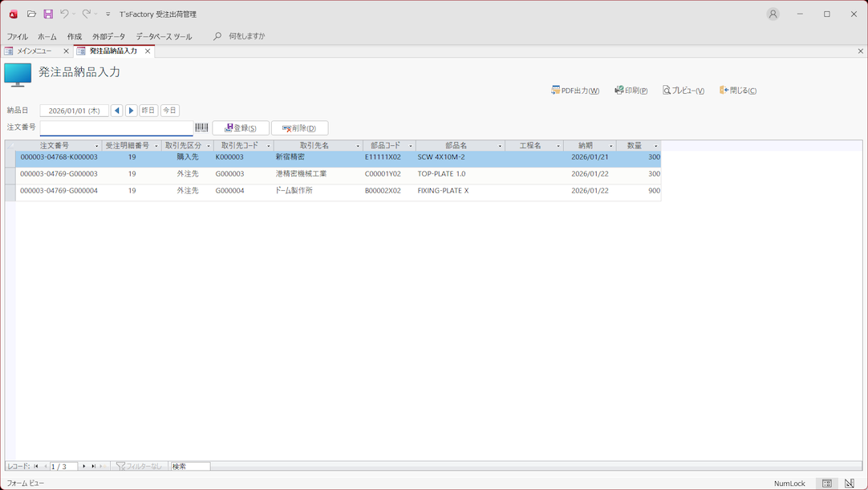868x490 pixels.
Task: Go to previous delivery date arrow
Action: click(117, 111)
